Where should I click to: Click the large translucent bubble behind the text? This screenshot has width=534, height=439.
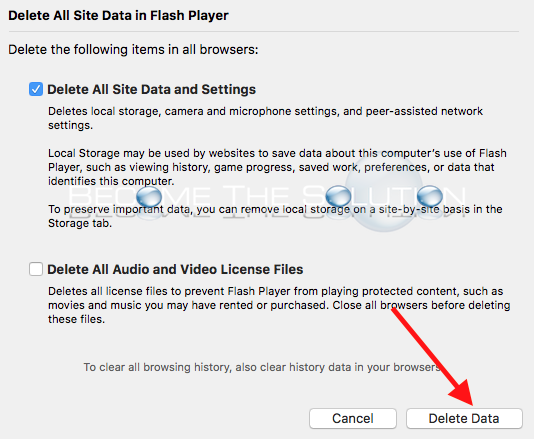pyautogui.click(x=384, y=192)
